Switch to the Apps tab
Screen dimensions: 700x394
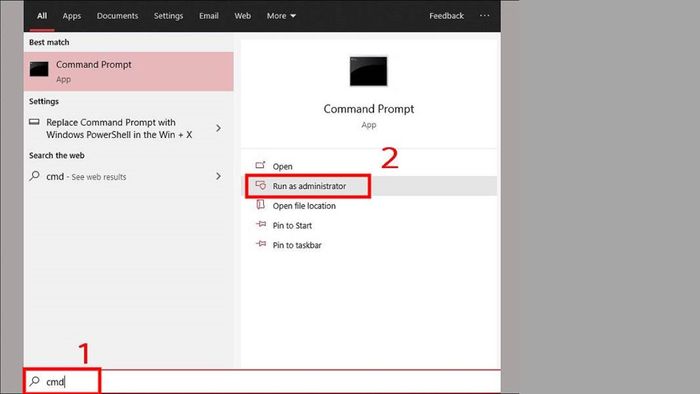tap(72, 16)
